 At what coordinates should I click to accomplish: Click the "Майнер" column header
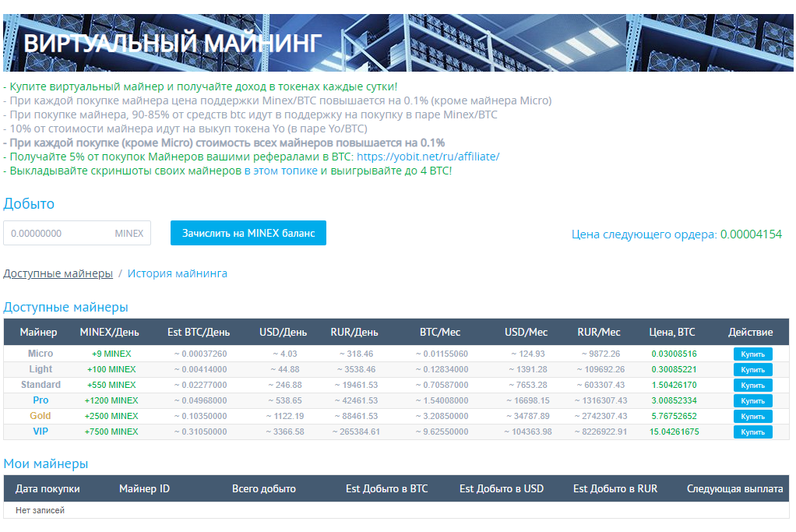pos(41,332)
